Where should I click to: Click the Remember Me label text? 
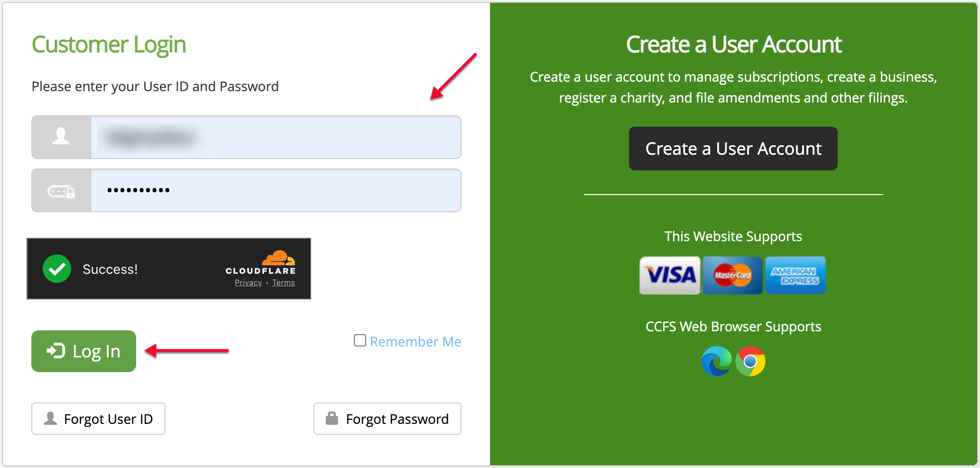(x=416, y=342)
